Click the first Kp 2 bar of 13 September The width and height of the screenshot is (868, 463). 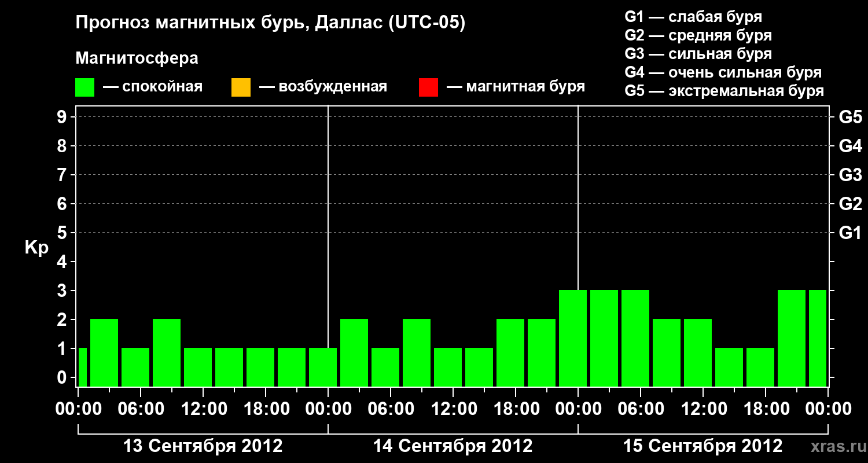click(104, 352)
